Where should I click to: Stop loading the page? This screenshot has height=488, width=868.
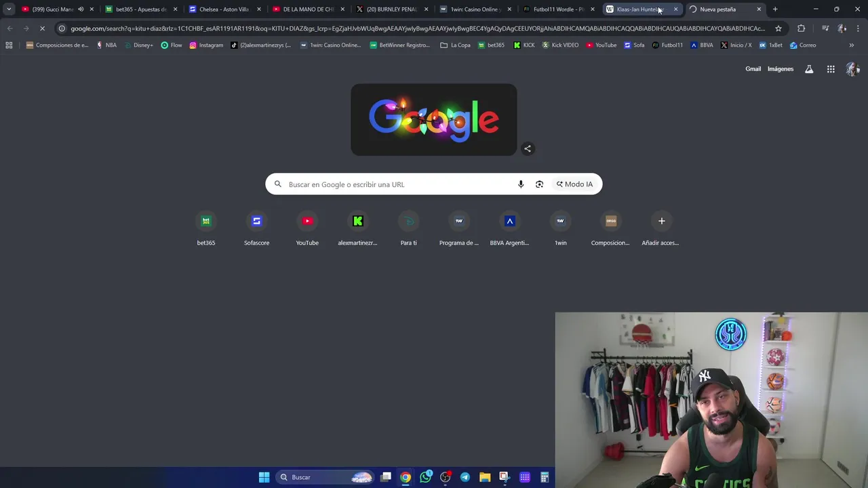coord(42,28)
